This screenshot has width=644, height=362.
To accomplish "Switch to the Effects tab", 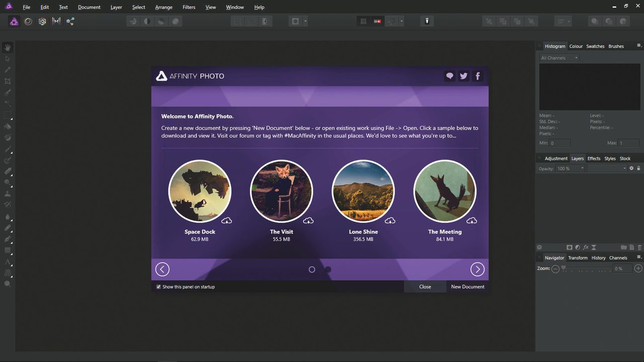I will (x=594, y=158).
